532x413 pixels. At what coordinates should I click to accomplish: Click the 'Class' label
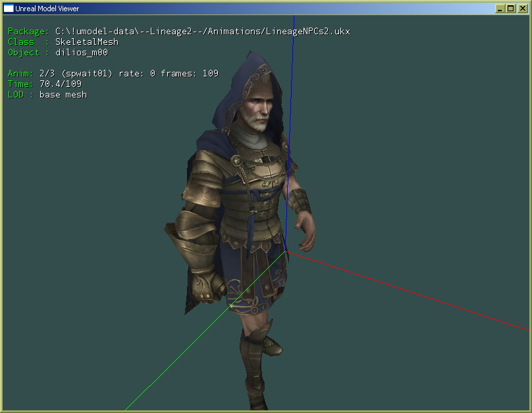pyautogui.click(x=21, y=42)
